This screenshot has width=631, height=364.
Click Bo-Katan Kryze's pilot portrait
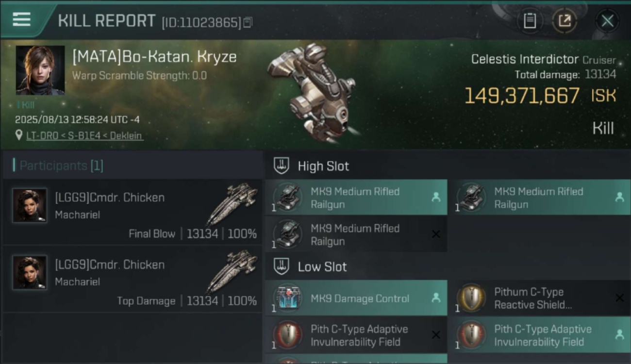40,70
